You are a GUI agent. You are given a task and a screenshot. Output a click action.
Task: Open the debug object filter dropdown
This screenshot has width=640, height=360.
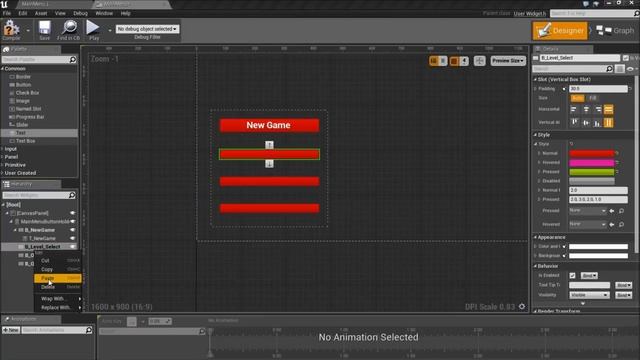click(147, 29)
